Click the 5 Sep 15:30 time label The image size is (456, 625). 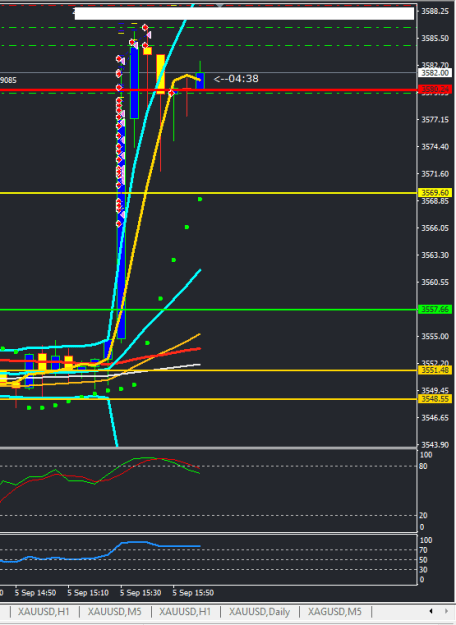[140, 593]
